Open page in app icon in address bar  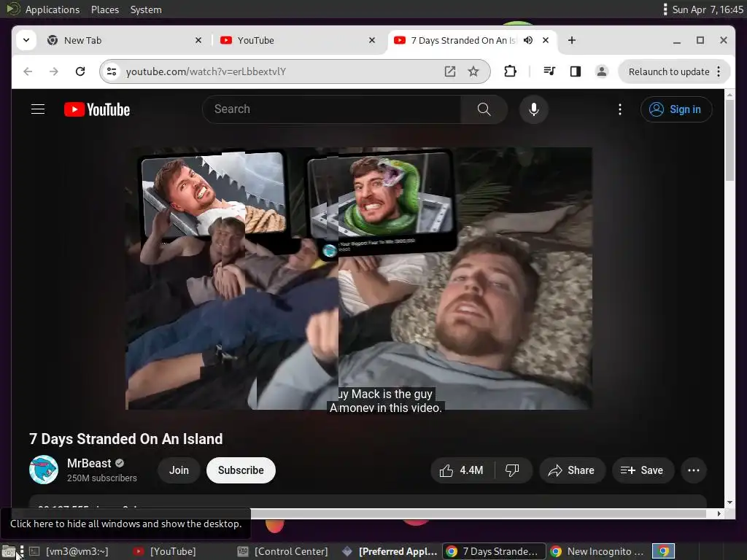tap(449, 71)
